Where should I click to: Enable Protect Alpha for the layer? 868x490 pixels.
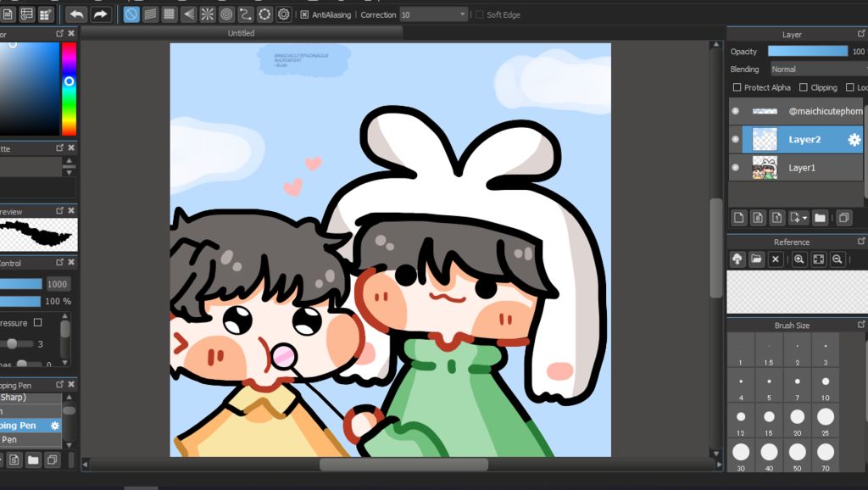737,87
